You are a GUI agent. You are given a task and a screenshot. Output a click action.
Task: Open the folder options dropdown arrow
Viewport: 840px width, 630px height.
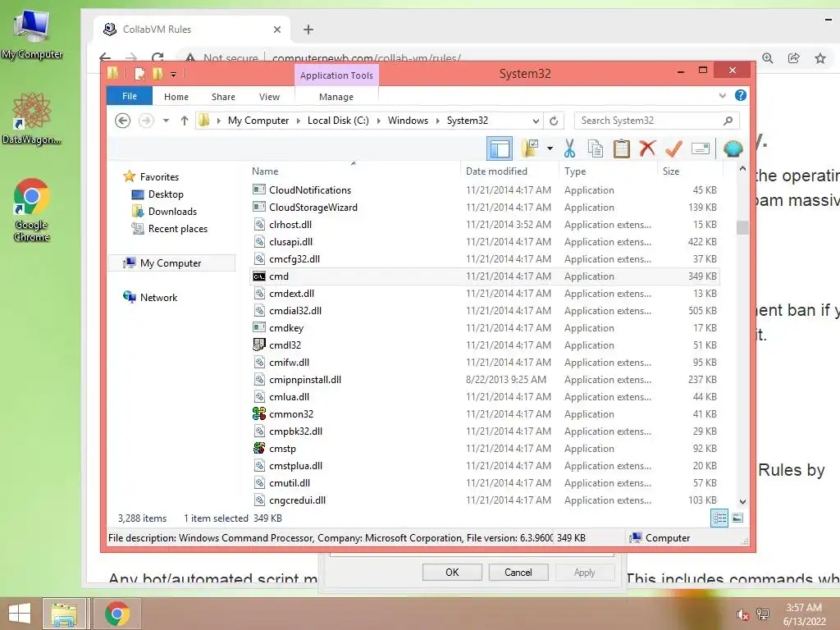550,148
